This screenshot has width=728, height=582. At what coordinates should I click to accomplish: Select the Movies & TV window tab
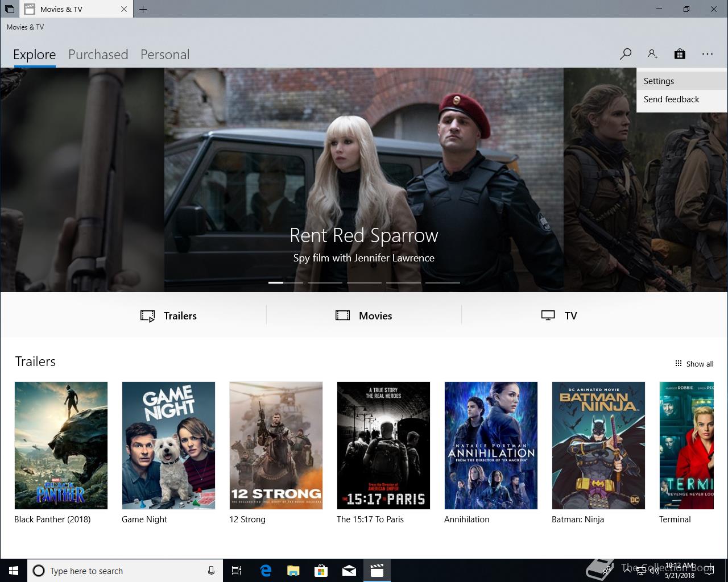(76, 9)
